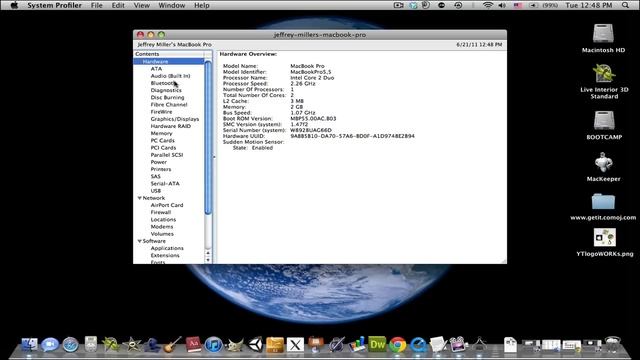Collapse the Network section triangle
Viewport: 640px width, 360px height.
(x=140, y=198)
